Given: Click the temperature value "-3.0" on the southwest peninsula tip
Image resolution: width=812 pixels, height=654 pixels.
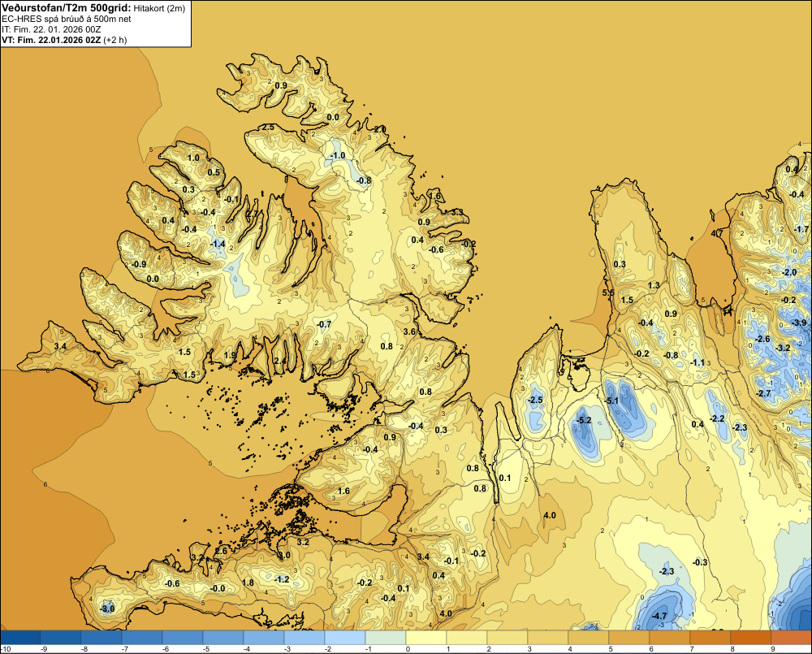Looking at the screenshot, I should (107, 609).
